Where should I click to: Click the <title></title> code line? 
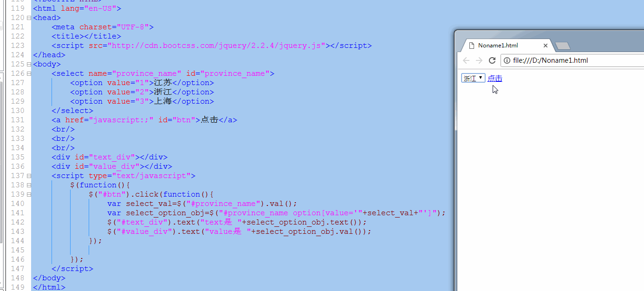pyautogui.click(x=86, y=36)
